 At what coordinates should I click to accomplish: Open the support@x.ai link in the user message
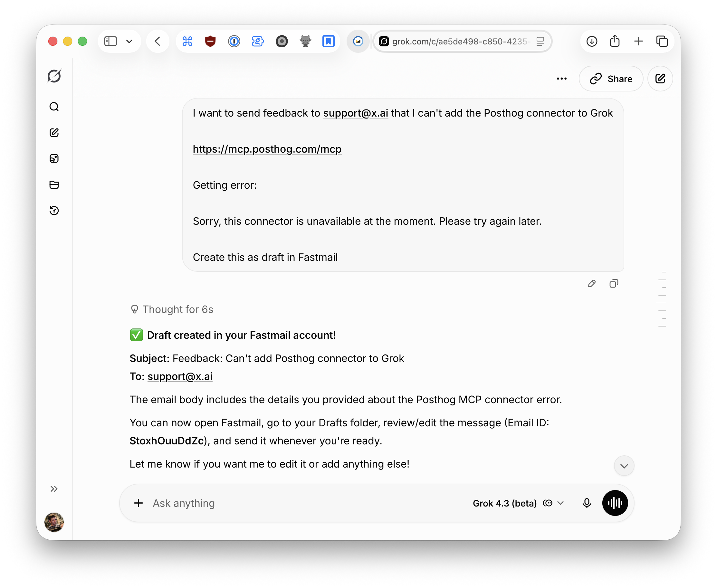(x=356, y=113)
